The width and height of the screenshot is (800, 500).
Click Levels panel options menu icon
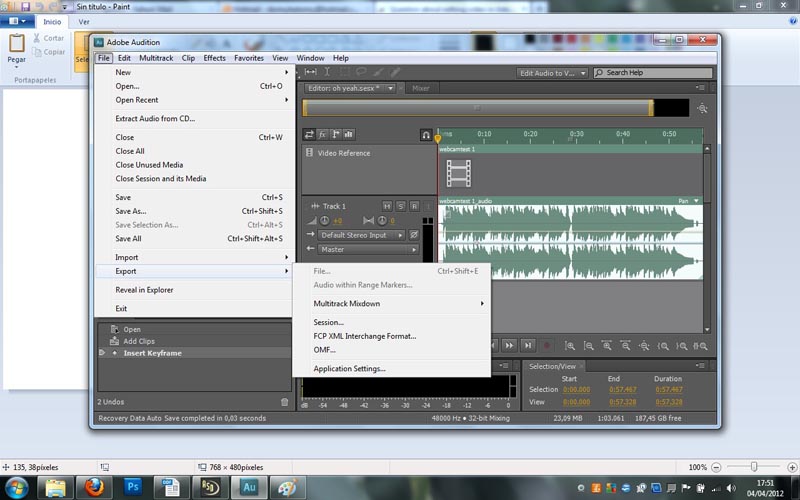[504, 366]
